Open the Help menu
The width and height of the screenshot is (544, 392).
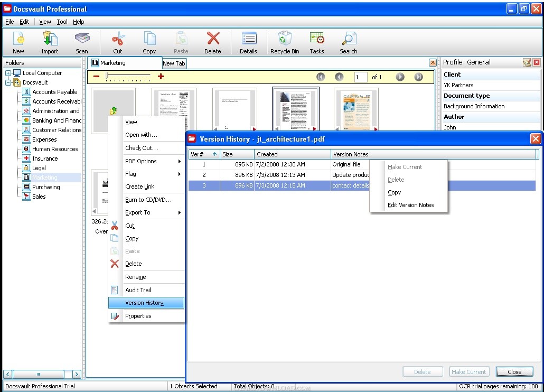[x=78, y=22]
